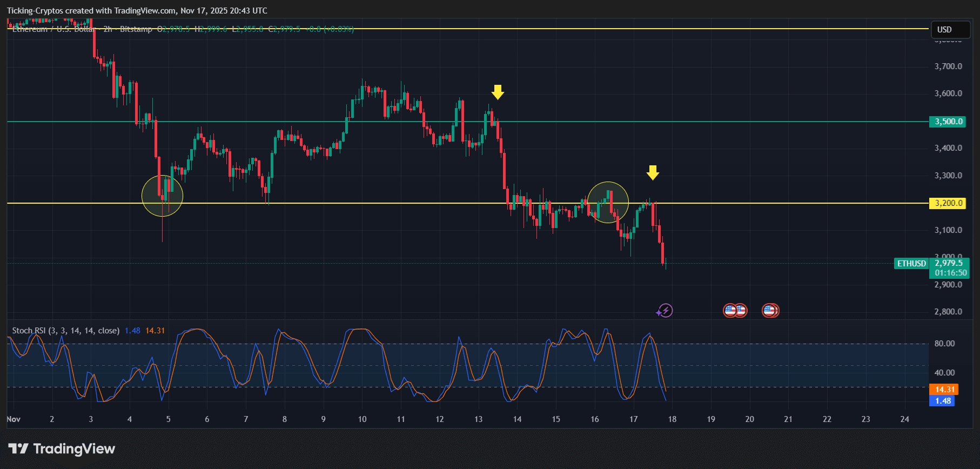Open the USD currency selector
The image size is (980, 469).
(x=950, y=30)
